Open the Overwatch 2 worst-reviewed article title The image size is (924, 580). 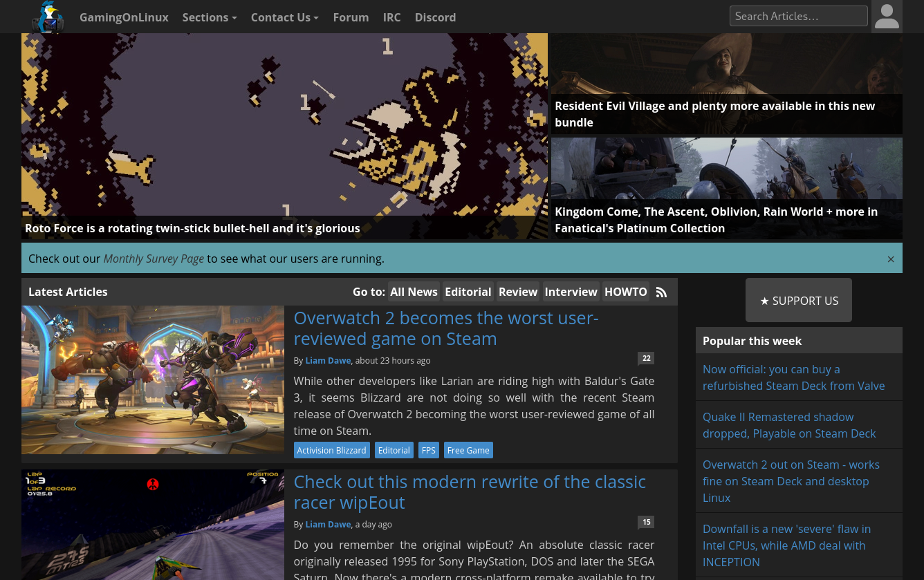(446, 328)
